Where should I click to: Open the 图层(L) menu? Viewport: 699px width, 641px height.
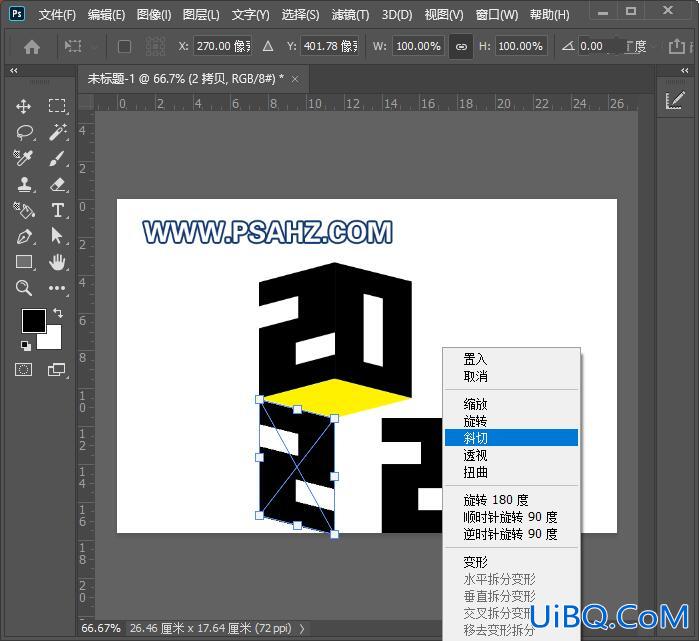[201, 15]
